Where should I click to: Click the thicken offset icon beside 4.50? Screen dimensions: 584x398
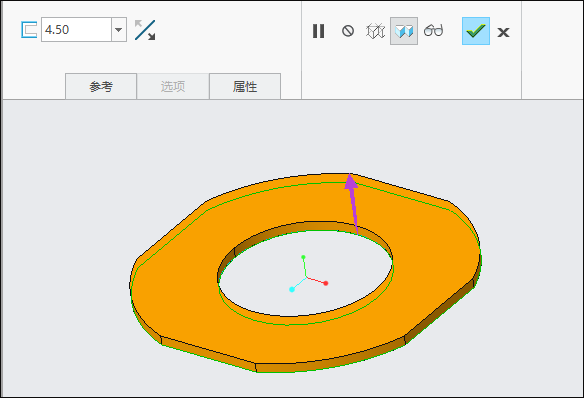pos(29,30)
